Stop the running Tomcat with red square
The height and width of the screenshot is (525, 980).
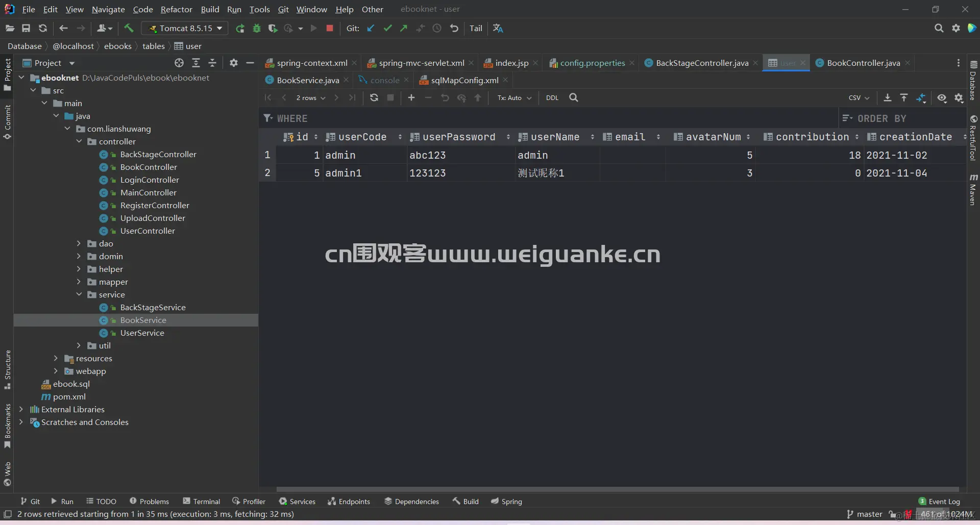[330, 29]
